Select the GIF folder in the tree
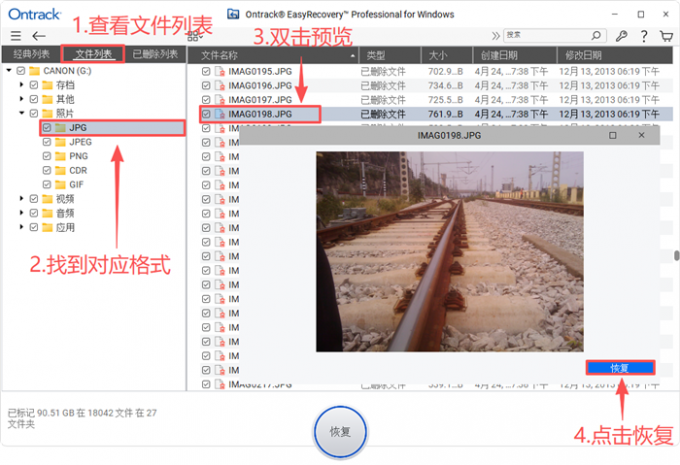The image size is (680, 465). coord(78,184)
